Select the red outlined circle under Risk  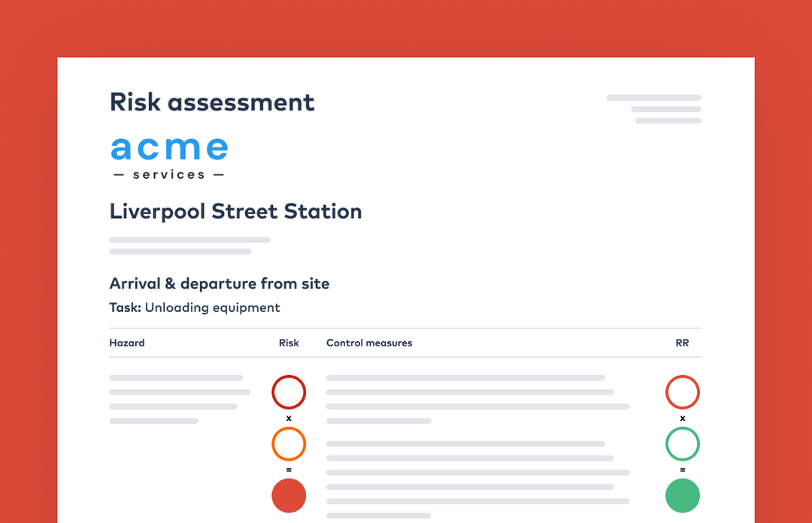289,392
